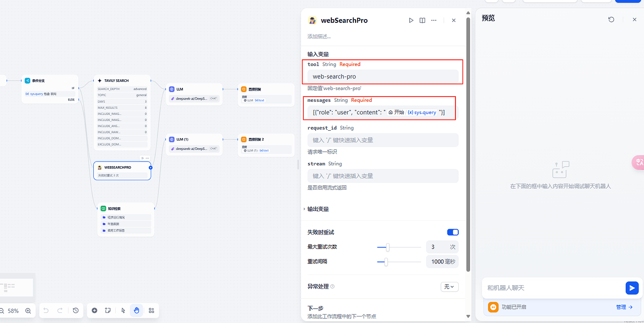Screen dimensions: 644x323
Task: Run the webSearchPro node with play icon
Action: click(411, 21)
